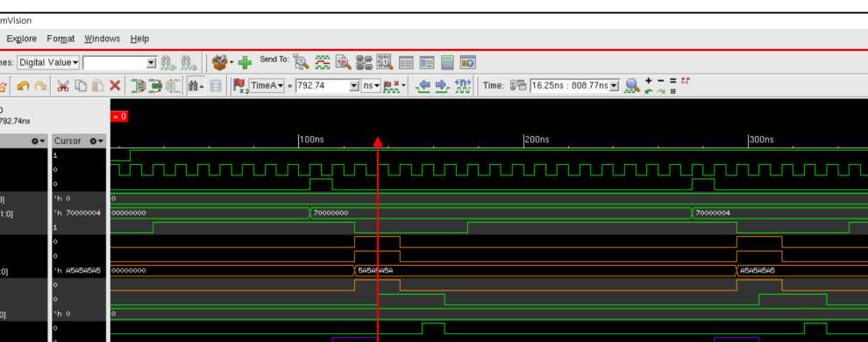Click the 70000004 waveform bus value
868x342 pixels.
713,213
